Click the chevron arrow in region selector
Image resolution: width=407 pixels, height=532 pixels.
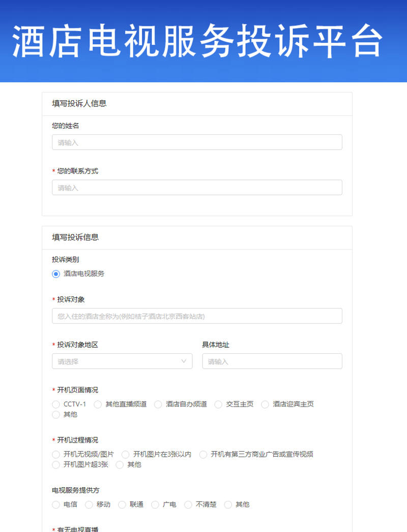(x=184, y=361)
